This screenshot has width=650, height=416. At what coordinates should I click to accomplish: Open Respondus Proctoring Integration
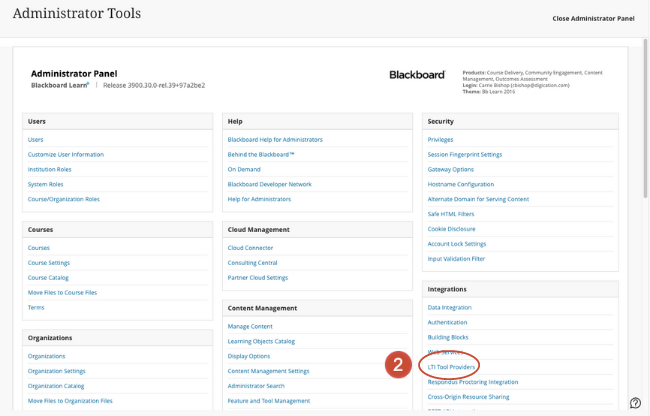coord(473,382)
